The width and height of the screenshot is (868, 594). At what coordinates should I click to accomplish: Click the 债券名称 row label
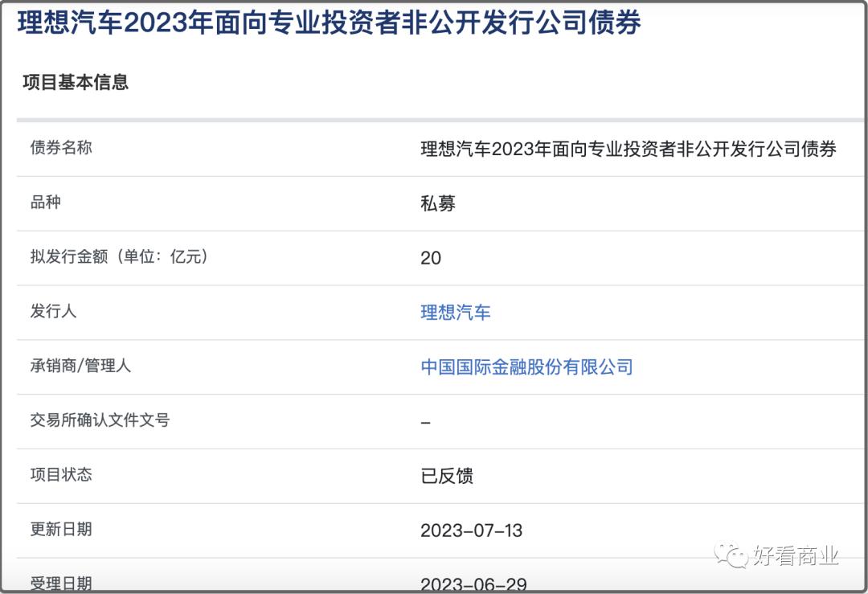point(61,147)
